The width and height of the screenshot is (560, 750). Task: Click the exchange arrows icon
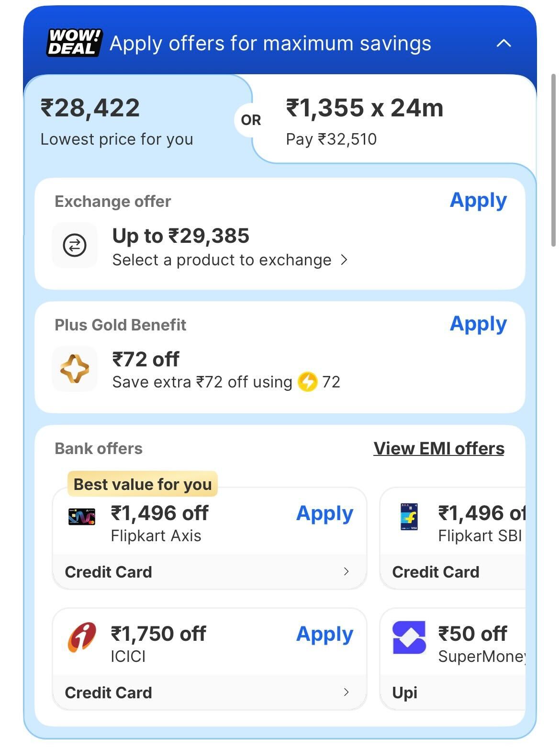click(x=75, y=245)
